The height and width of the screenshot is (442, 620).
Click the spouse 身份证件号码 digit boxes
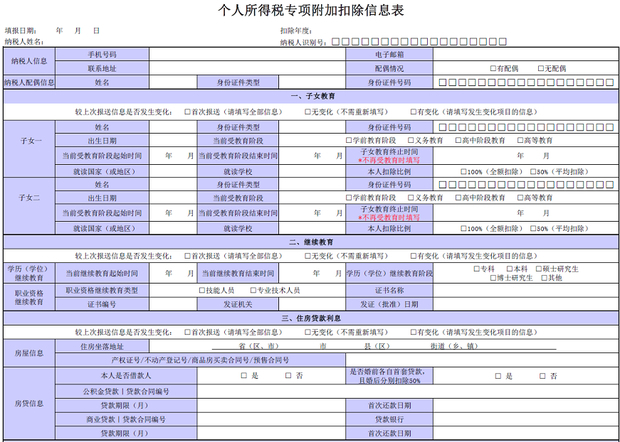pos(526,82)
